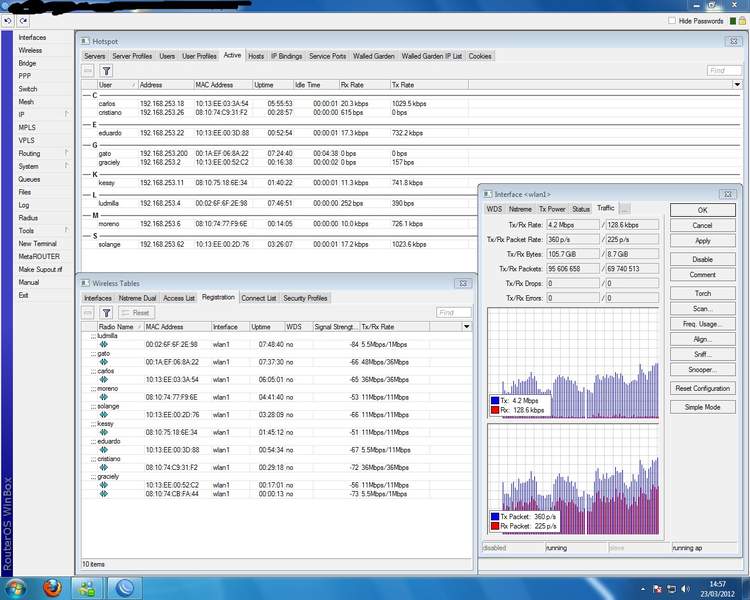The height and width of the screenshot is (600, 750).
Task: Click the network flag icon in the system tray
Action: click(x=658, y=589)
